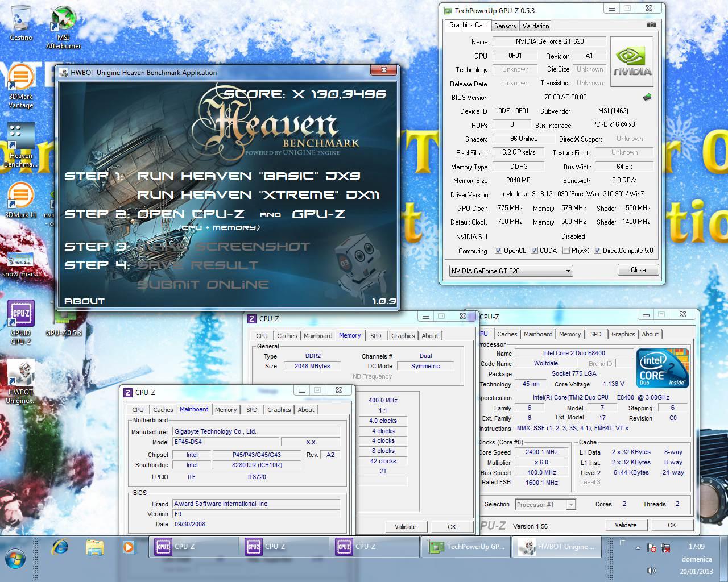Switch to GPU-Z Validation tab
728x582 pixels.
535,26
